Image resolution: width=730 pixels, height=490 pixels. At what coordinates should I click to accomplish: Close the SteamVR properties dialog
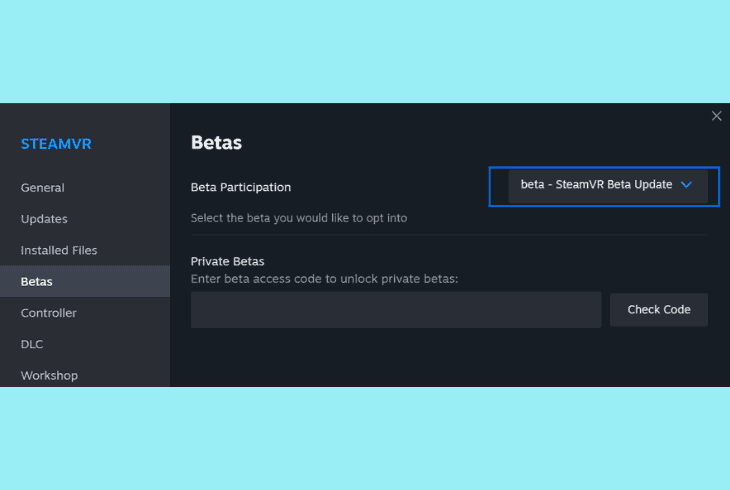[716, 116]
